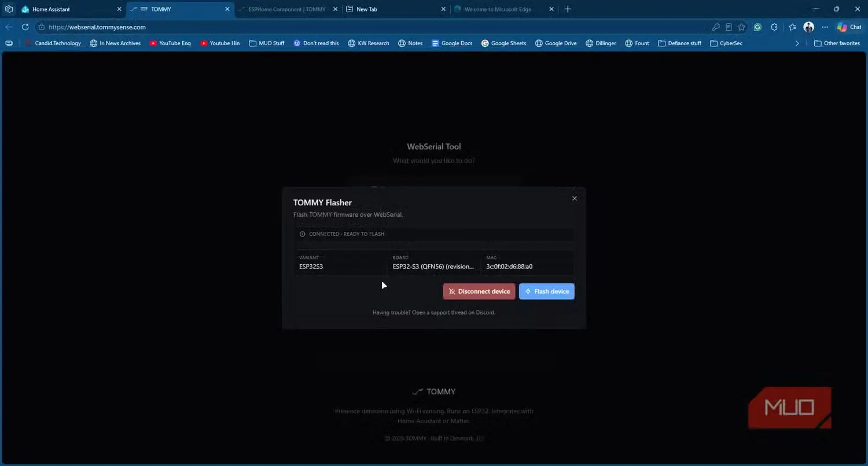
Task: Click the ESP32S3 variant value
Action: point(311,267)
